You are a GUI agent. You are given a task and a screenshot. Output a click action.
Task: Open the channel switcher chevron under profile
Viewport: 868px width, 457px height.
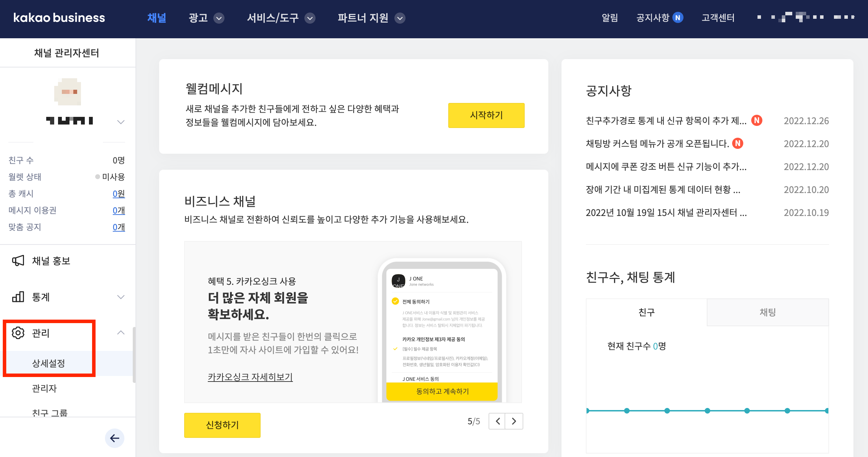coord(121,122)
